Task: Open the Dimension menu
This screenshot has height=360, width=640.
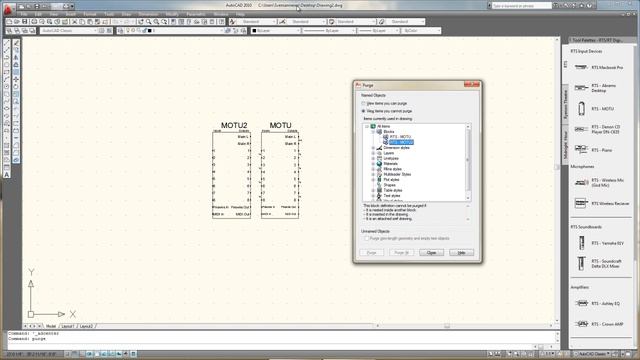Action: pos(148,14)
